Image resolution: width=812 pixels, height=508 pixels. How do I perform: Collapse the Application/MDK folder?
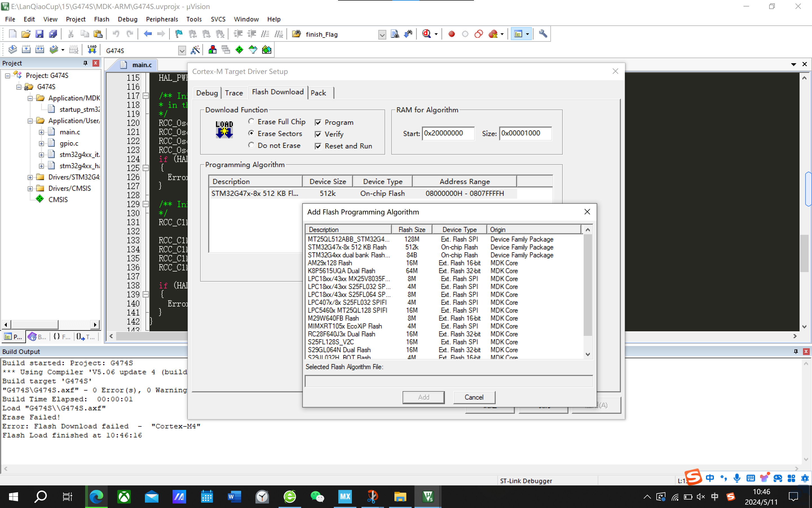[30, 98]
